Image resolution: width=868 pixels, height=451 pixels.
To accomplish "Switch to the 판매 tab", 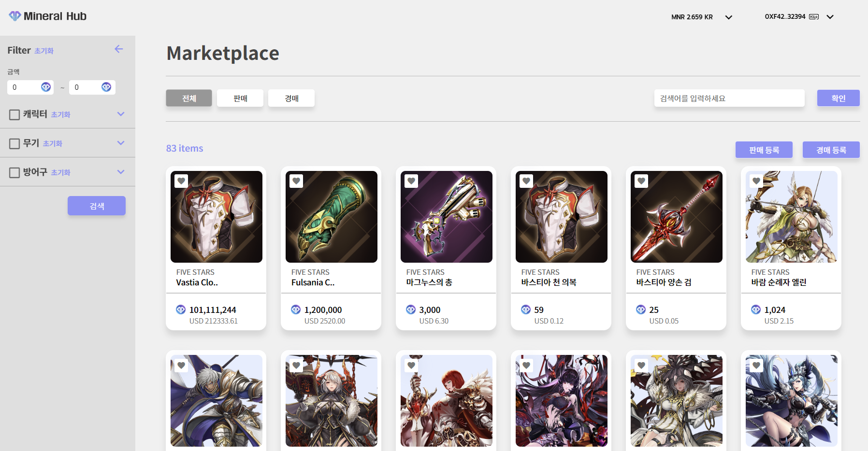I will [x=240, y=98].
